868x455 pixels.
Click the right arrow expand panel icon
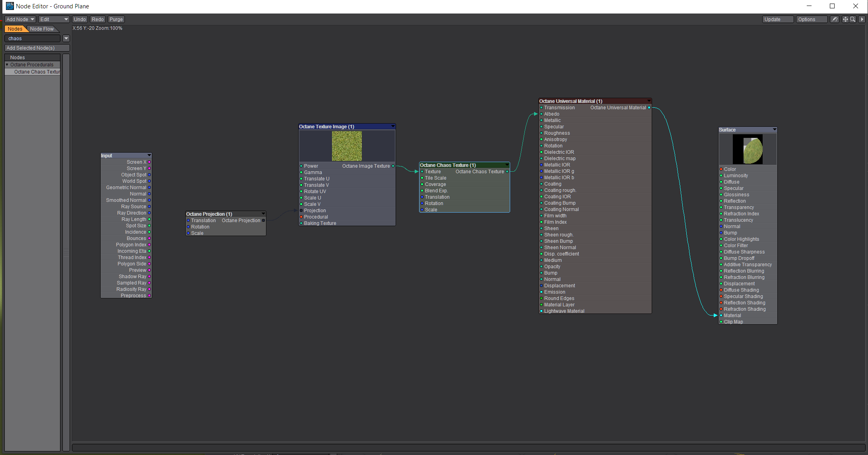(x=862, y=19)
